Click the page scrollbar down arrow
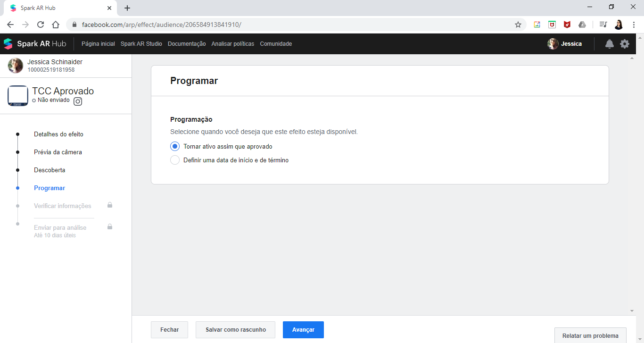 (632, 311)
